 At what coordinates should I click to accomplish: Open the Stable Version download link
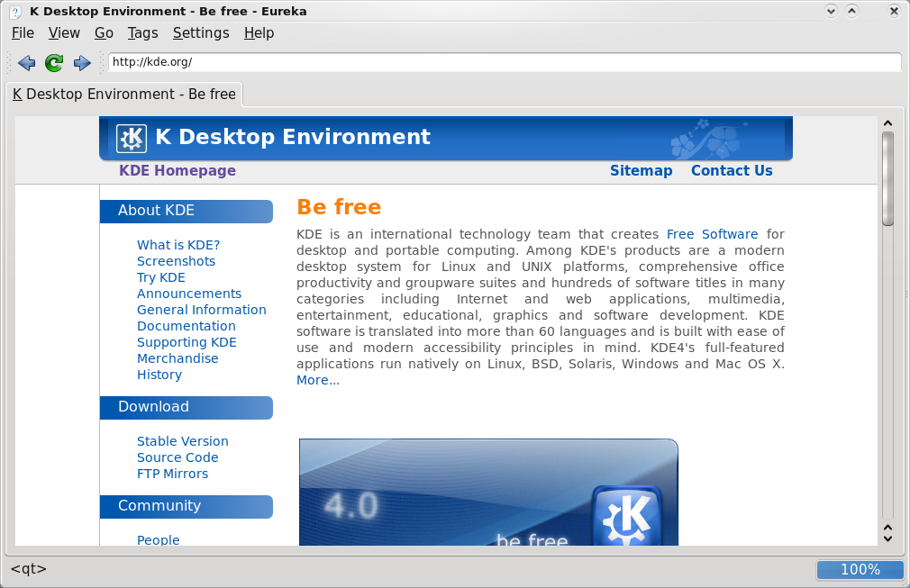pyautogui.click(x=182, y=441)
